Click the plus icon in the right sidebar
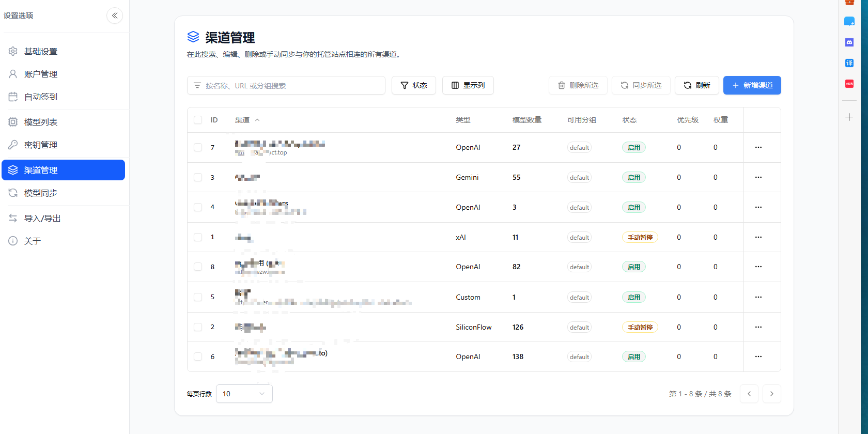 tap(849, 117)
